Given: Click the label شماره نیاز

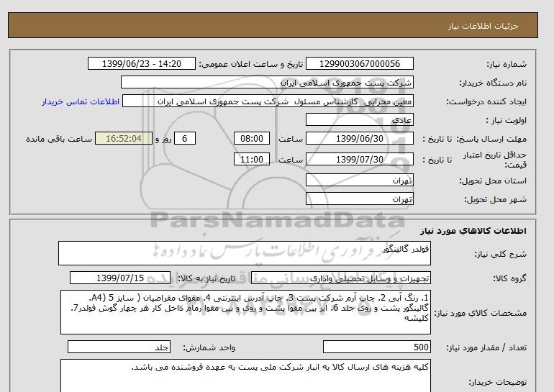Looking at the screenshot, I should (x=507, y=64).
